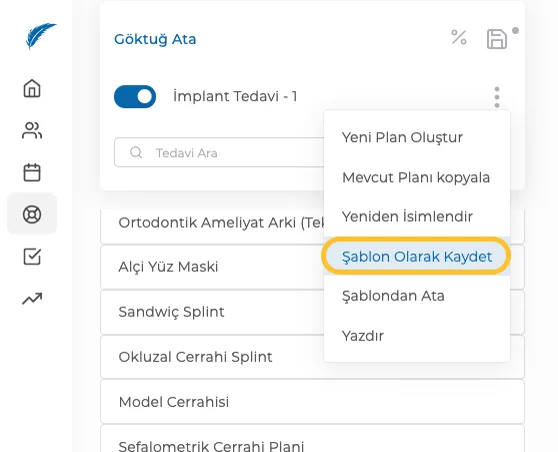Open the trending chart statistics icon
The image size is (558, 452).
point(32,299)
